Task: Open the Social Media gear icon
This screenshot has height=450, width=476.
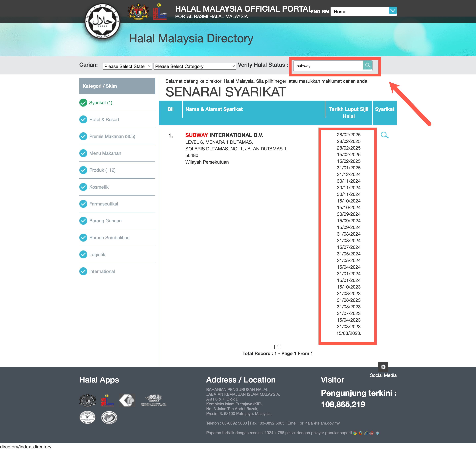Action: point(383,367)
